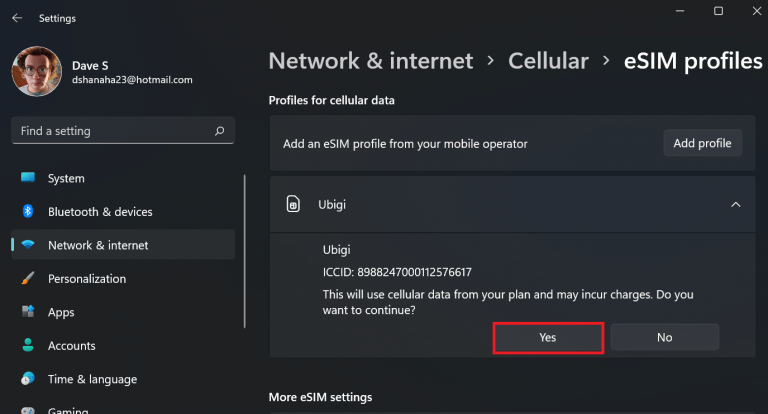The width and height of the screenshot is (768, 414).
Task: Collapse the Ubigi profile chevron
Action: (x=736, y=204)
